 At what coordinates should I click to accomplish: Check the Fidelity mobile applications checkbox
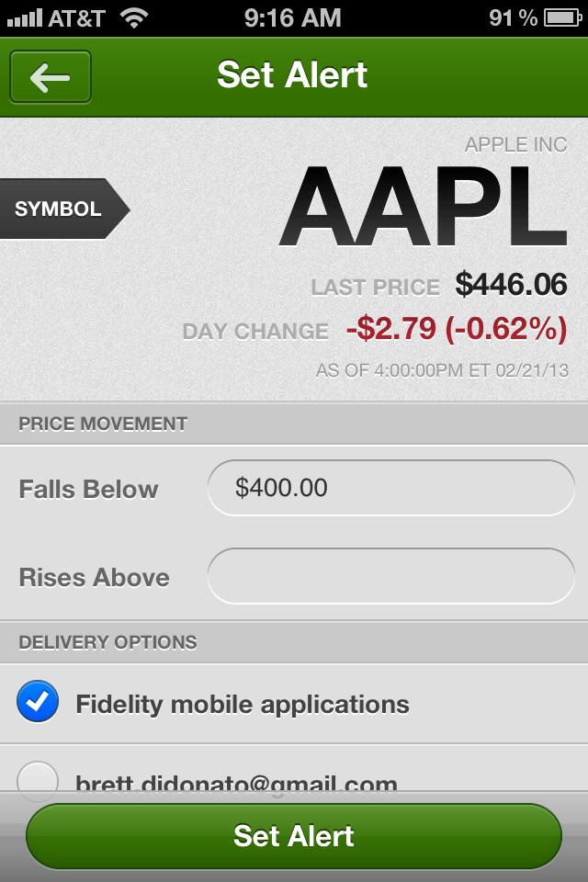tap(38, 704)
